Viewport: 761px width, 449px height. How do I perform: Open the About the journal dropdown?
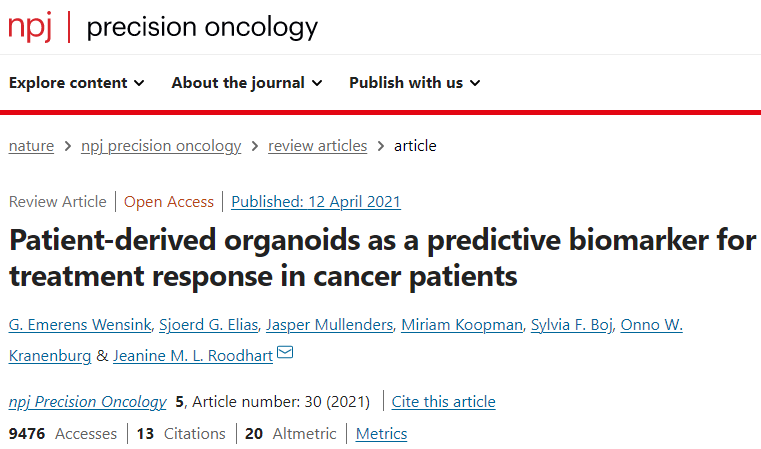coord(247,83)
